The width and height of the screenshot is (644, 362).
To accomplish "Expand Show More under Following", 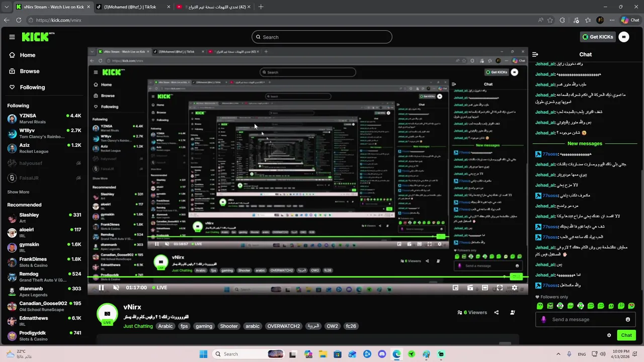I will (x=18, y=192).
